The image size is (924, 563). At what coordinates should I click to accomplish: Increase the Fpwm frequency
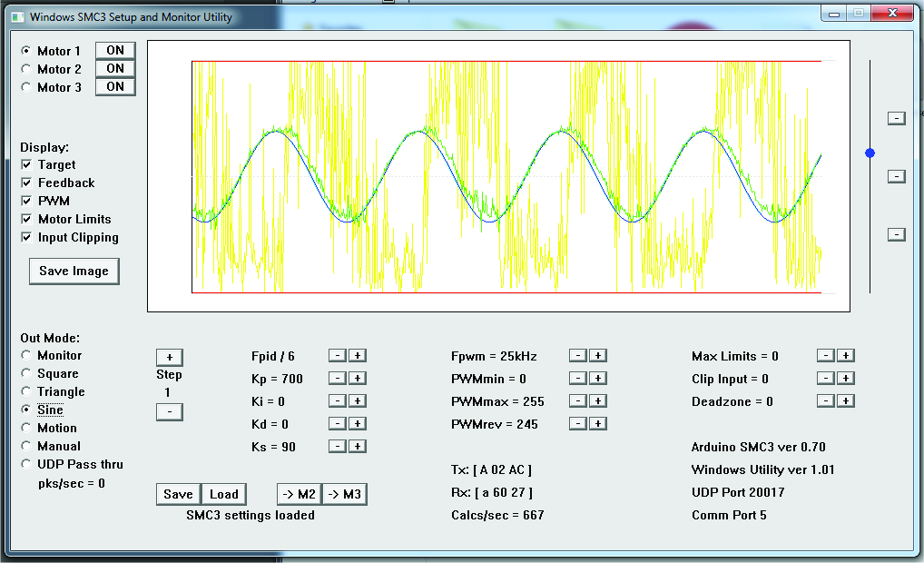pos(598,355)
